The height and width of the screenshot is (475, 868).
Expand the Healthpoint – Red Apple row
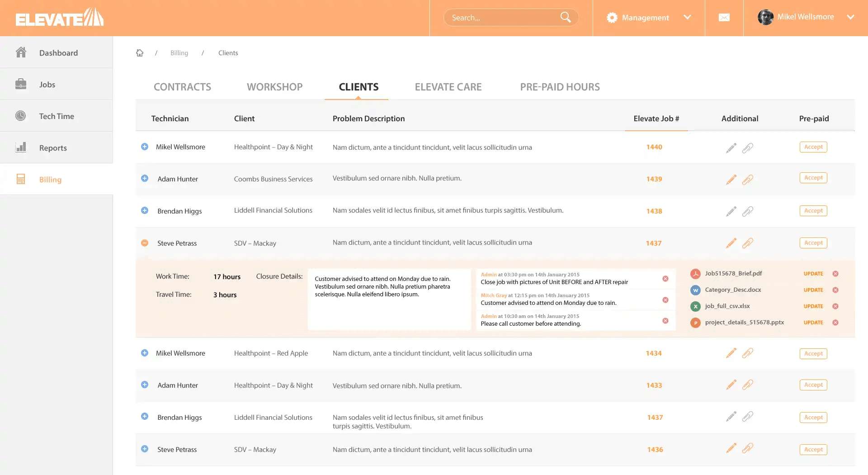coord(145,353)
